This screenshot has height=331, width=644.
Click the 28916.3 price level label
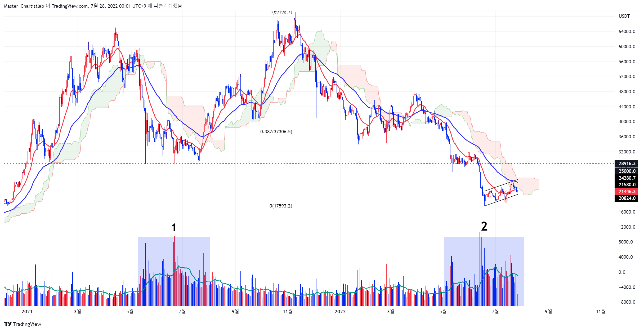pos(626,164)
